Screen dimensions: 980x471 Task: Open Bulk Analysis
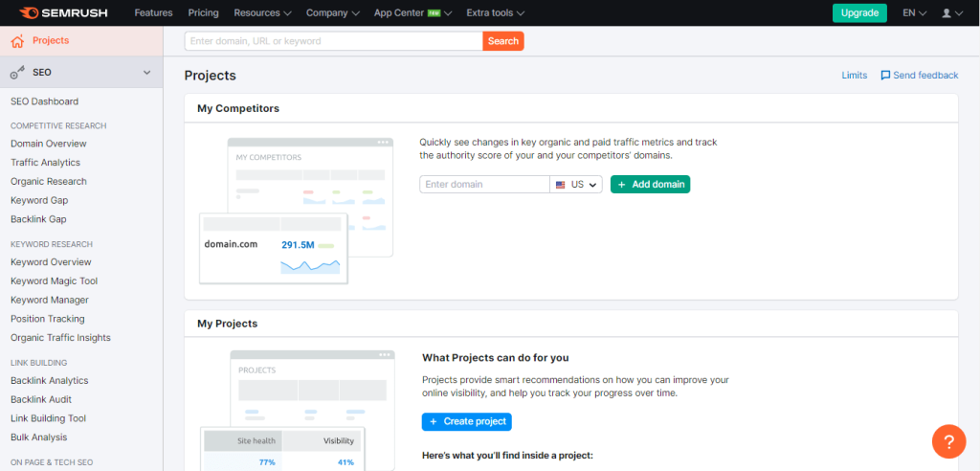(38, 437)
